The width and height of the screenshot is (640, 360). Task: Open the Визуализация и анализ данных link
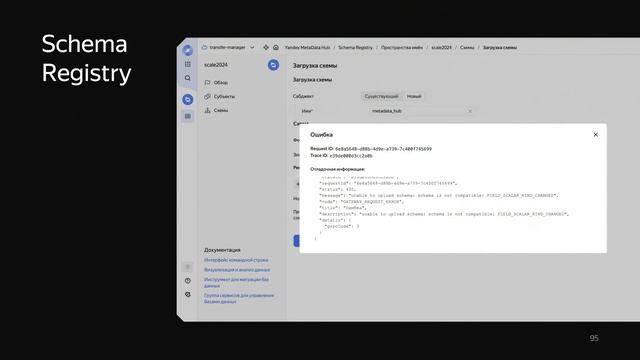[x=237, y=270]
